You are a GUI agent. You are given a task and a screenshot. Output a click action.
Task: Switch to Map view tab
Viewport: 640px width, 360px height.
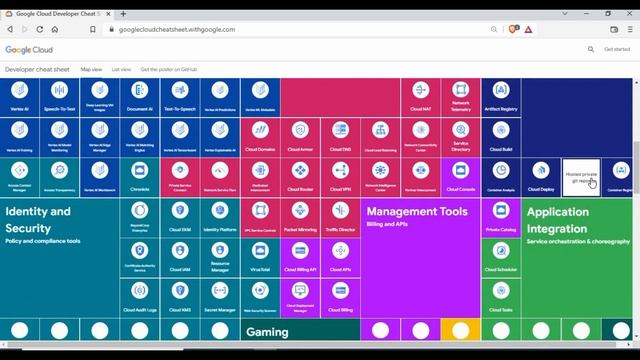coord(91,69)
